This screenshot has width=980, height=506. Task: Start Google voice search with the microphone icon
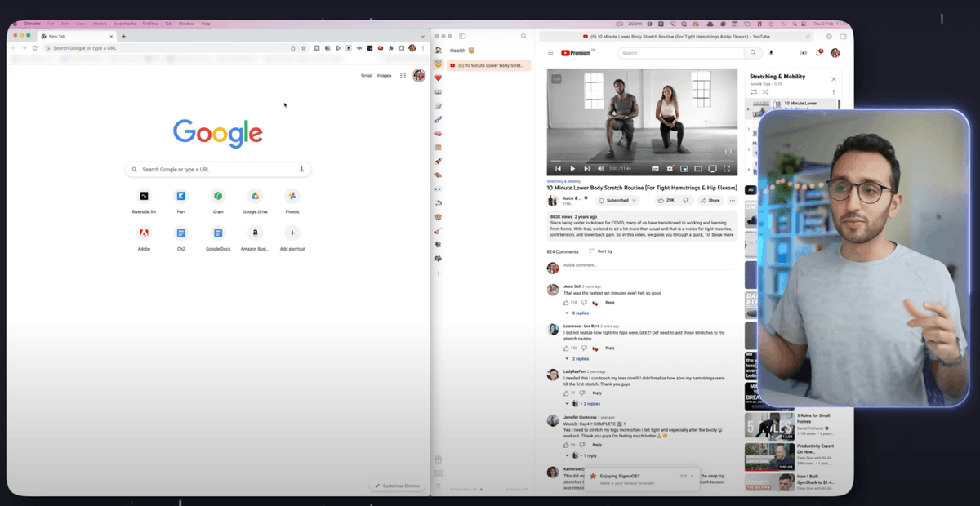(x=301, y=169)
